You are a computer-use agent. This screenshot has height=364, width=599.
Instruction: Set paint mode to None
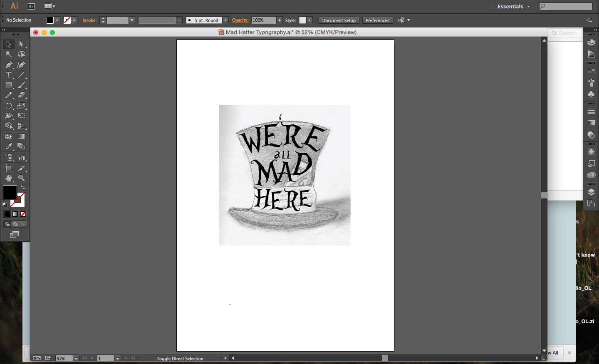point(23,214)
